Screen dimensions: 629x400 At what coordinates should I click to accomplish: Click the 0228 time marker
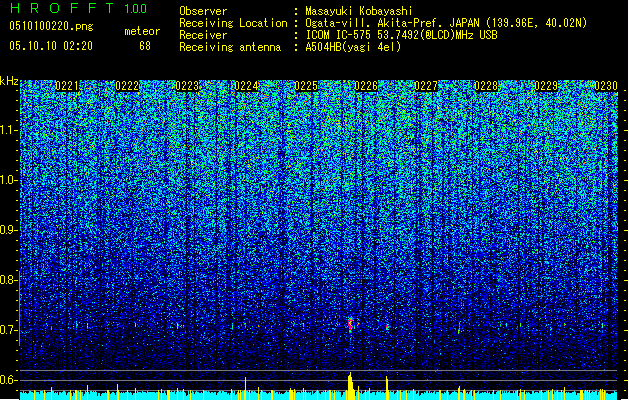(x=486, y=86)
